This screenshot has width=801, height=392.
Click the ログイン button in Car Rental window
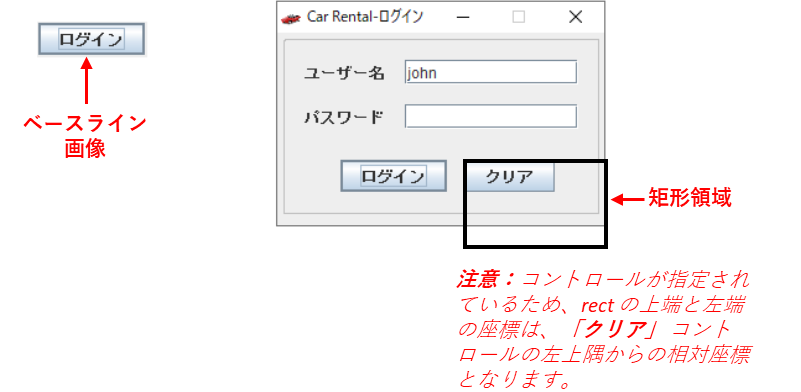point(393,176)
